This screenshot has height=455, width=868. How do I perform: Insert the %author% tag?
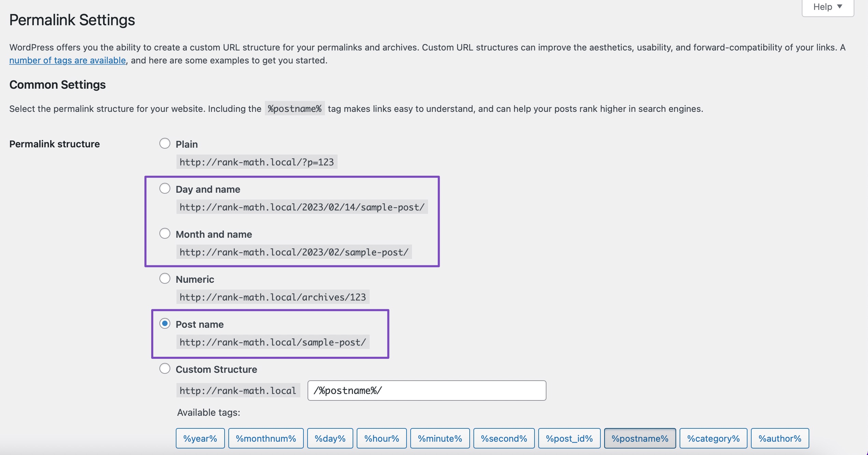(x=780, y=438)
